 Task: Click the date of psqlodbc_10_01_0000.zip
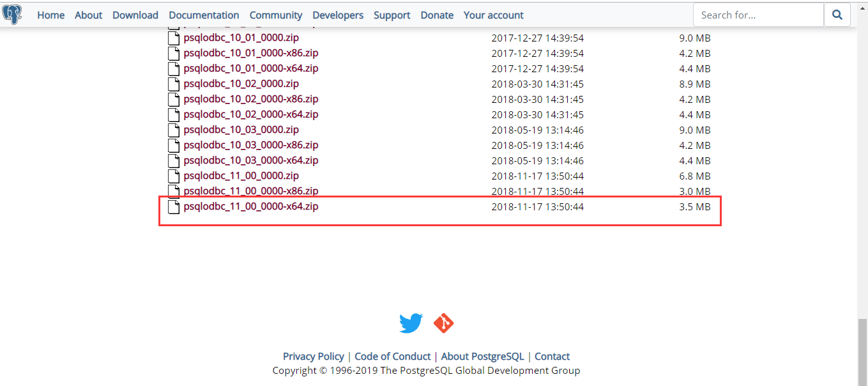[x=537, y=38]
